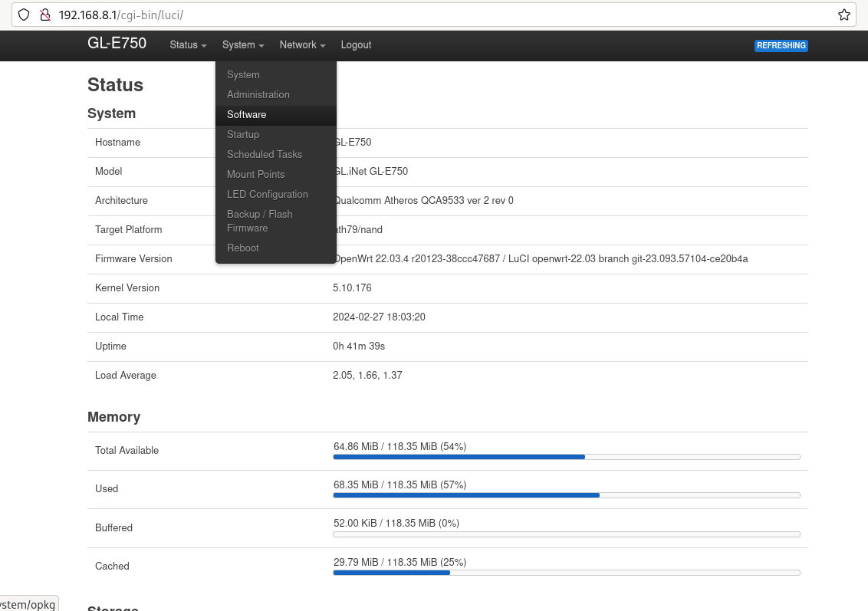Screen dimensions: 868x611
Task: Click the Used memory progress bar
Action: click(566, 495)
